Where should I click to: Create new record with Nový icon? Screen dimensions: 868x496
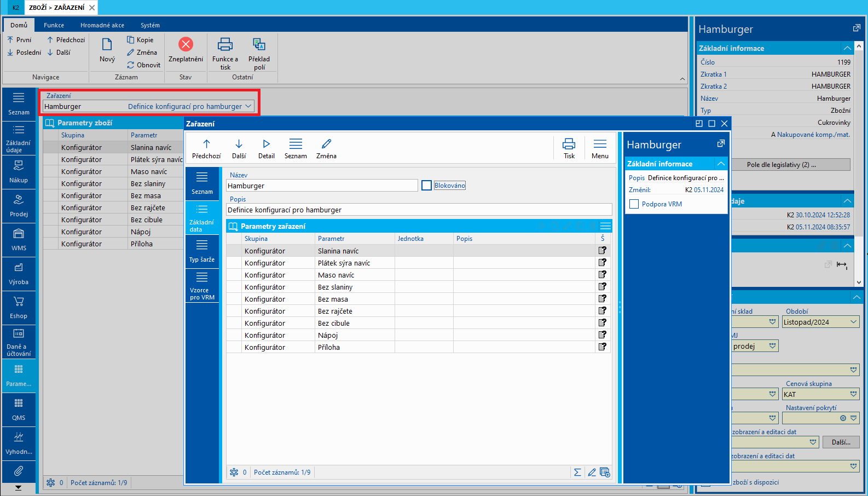pyautogui.click(x=107, y=45)
